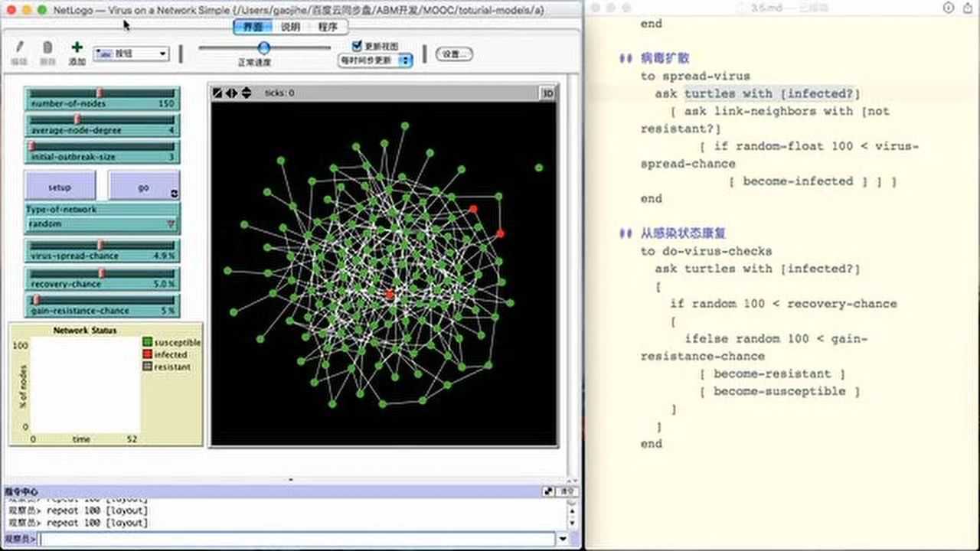Screen dimensions: 980x551
Task: Click the speed slider knob in the toolbar
Action: pos(263,48)
